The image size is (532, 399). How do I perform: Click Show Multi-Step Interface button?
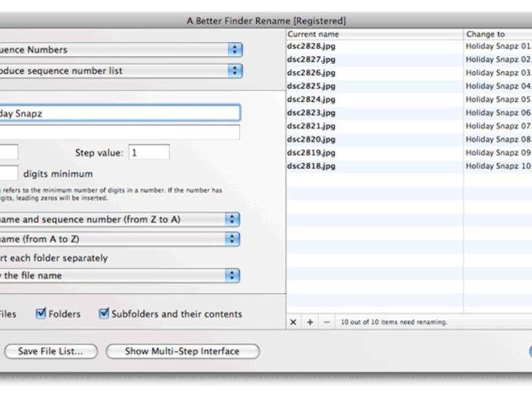(182, 351)
